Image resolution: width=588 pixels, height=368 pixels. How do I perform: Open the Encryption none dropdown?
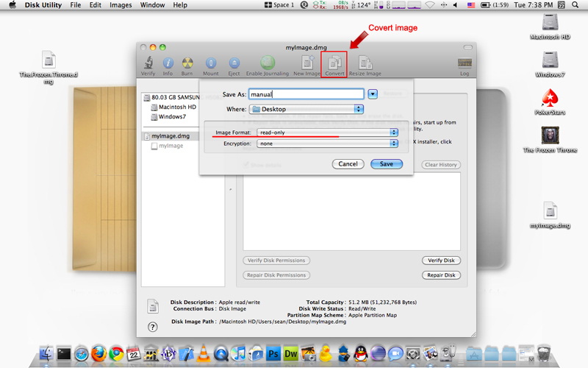[x=327, y=144]
